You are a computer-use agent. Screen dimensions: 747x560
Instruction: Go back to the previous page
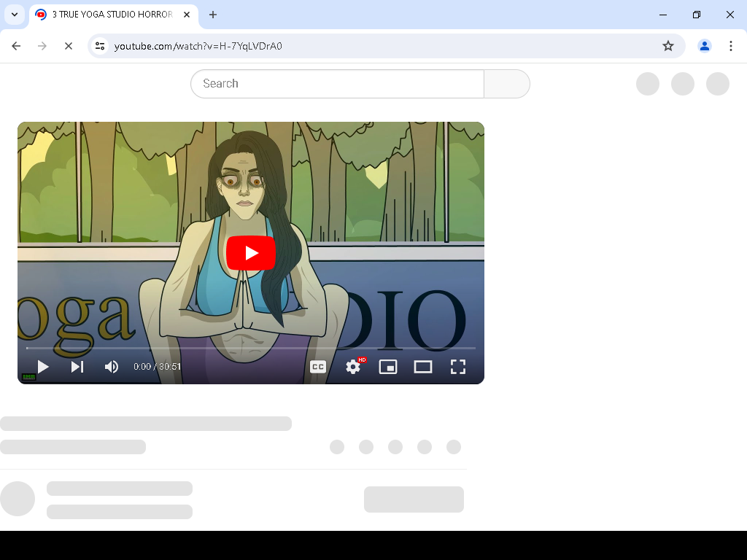[16, 46]
